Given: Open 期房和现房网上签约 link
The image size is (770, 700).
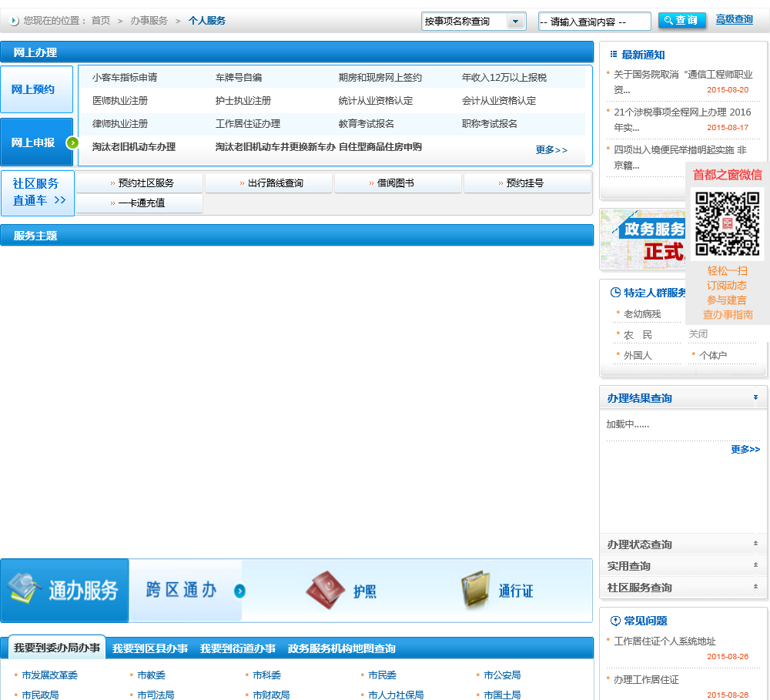Looking at the screenshot, I should point(380,78).
